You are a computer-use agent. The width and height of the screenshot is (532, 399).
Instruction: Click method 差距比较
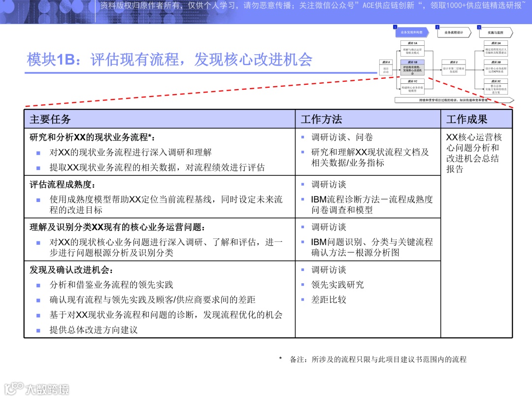coord(329,299)
